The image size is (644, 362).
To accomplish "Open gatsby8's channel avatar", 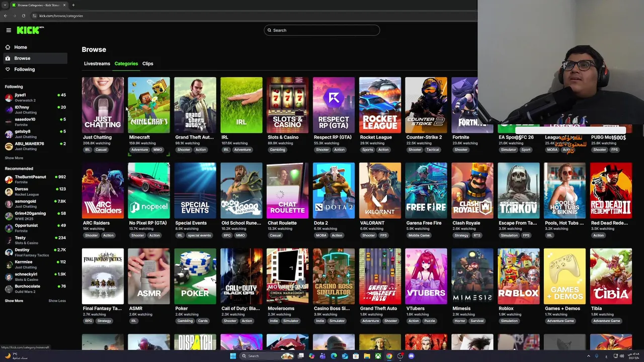I will [x=9, y=134].
